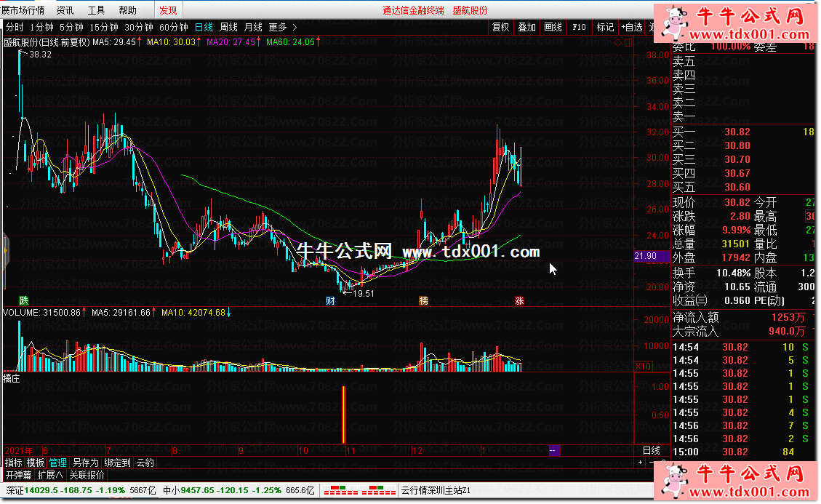This screenshot has width=821, height=504.
Task: Click the X10 volume scale label
Action: pyautogui.click(x=644, y=367)
